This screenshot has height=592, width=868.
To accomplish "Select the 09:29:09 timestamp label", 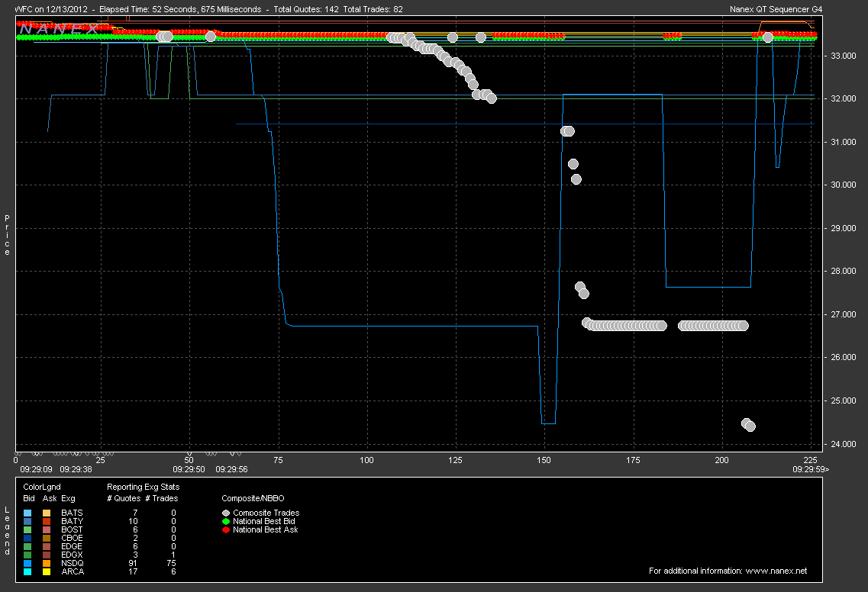I will 36,469.
